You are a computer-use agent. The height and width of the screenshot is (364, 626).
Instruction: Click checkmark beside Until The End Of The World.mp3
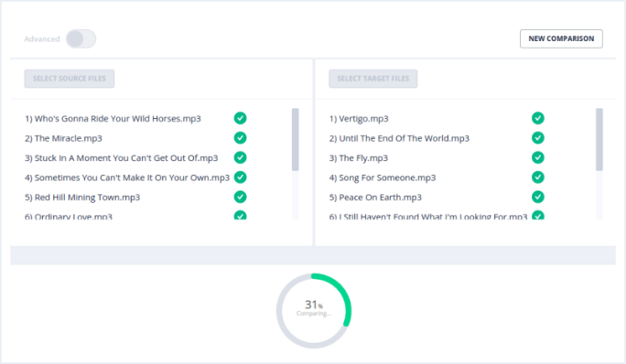(x=538, y=138)
